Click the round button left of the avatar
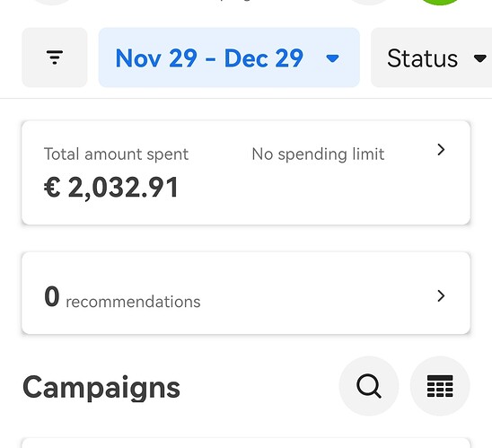 click(369, 2)
